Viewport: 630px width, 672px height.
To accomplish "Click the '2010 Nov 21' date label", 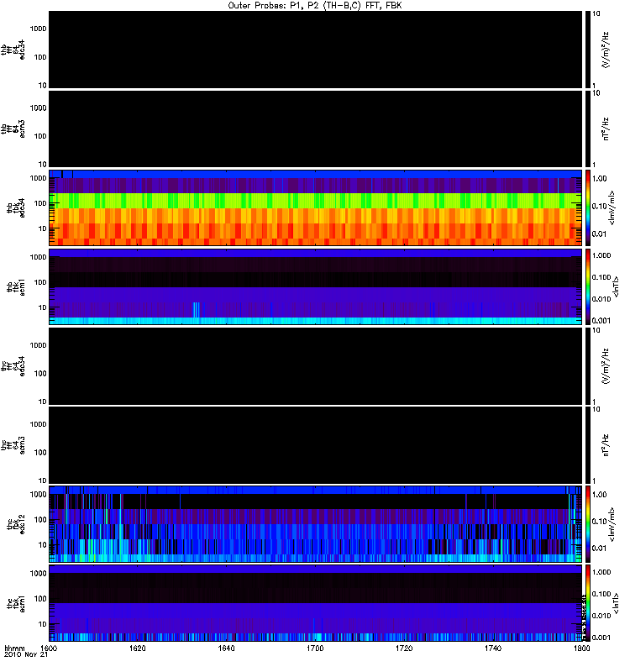I will [24, 655].
